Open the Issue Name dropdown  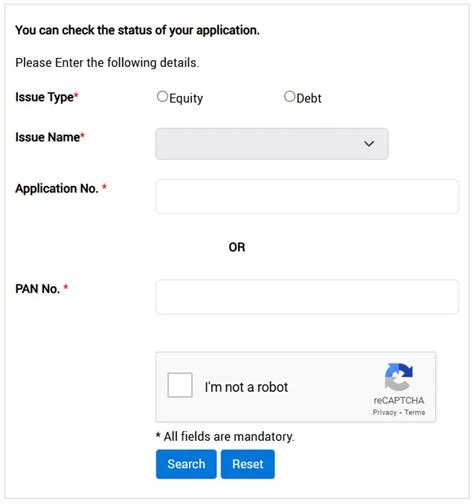point(272,144)
